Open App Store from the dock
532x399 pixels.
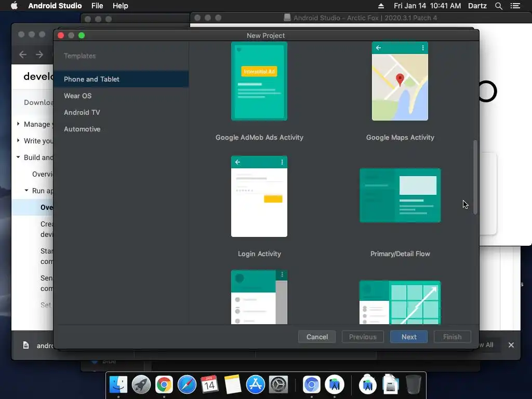[x=255, y=385]
